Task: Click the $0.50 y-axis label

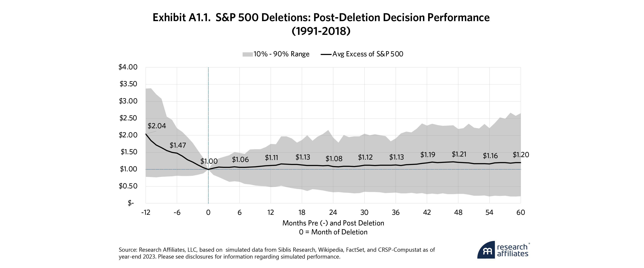Action: [x=128, y=186]
